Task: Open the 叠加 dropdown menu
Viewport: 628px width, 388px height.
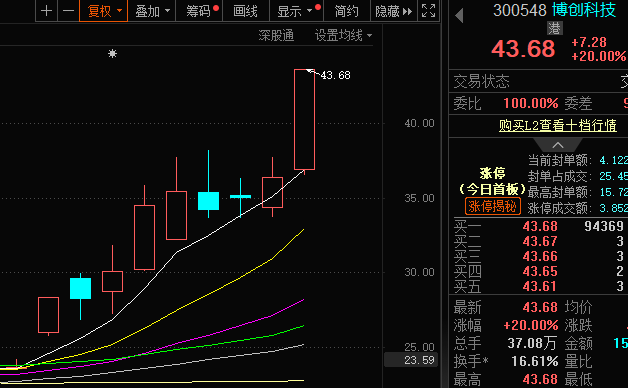Action: (152, 11)
